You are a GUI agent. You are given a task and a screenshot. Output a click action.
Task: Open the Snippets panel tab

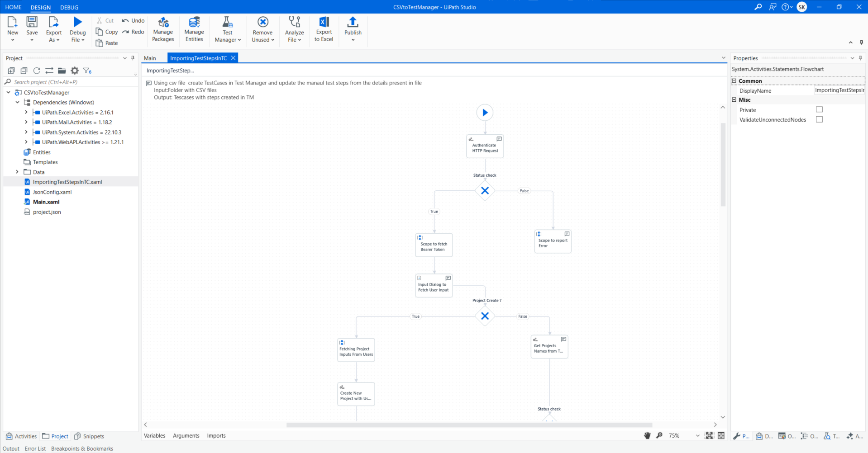89,436
